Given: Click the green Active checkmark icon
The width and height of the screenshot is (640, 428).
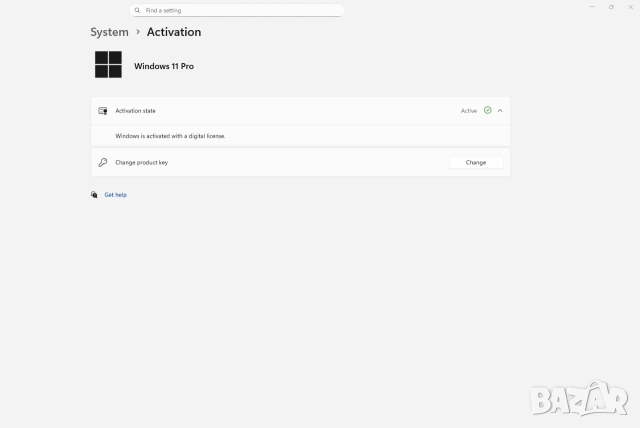Looking at the screenshot, I should (x=487, y=111).
